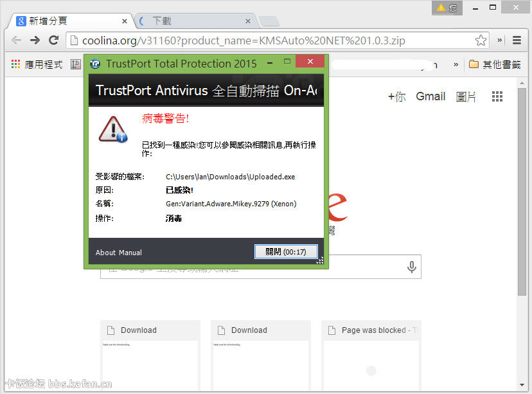Reload the current page
The width and height of the screenshot is (532, 394).
coord(54,40)
